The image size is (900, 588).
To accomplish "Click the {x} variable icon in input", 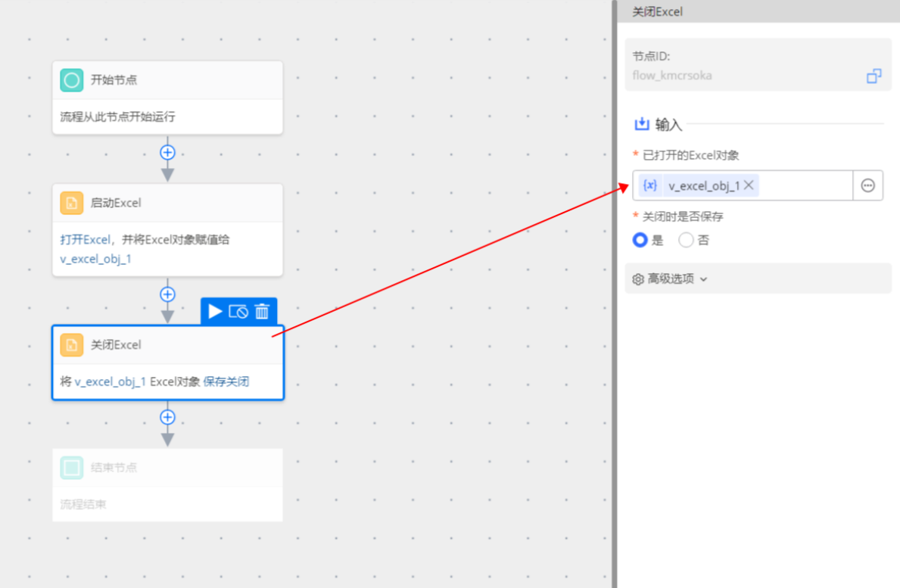I will [x=649, y=185].
